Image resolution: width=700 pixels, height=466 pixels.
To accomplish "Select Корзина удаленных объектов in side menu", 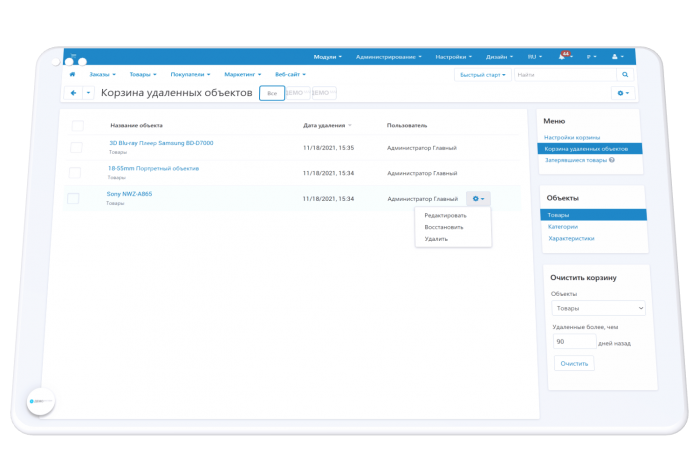I will (x=590, y=149).
